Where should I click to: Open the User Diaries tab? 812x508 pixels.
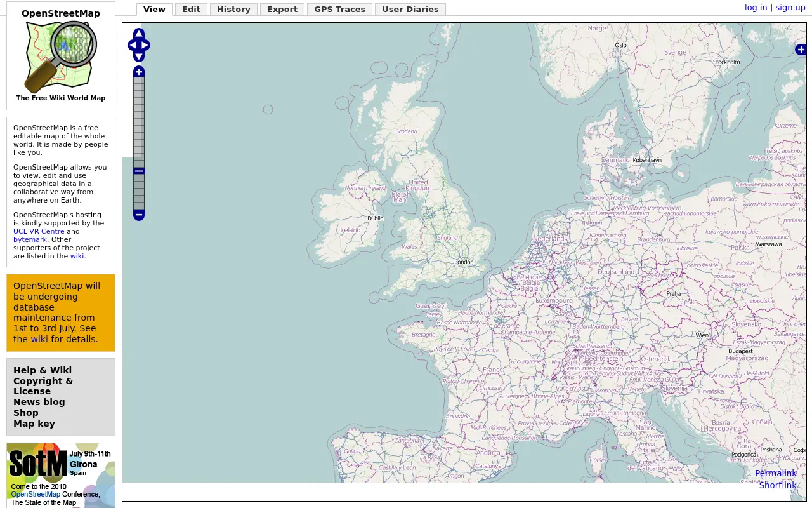tap(410, 10)
